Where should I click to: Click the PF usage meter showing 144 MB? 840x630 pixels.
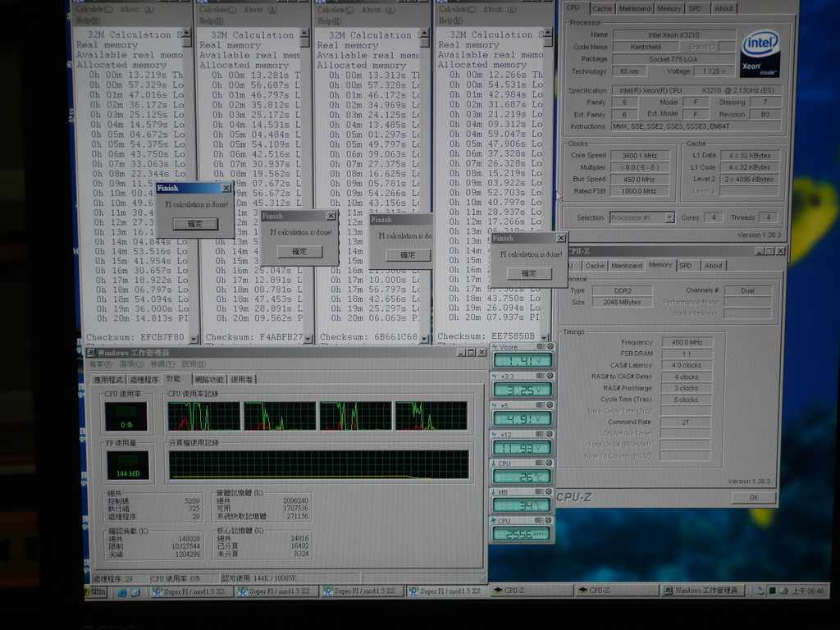pyautogui.click(x=127, y=465)
